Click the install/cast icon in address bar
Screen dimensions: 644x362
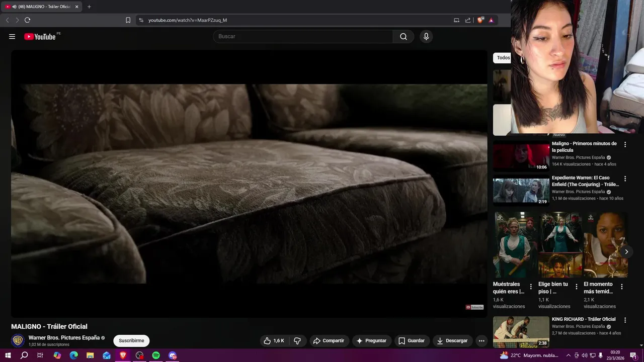coord(456,20)
